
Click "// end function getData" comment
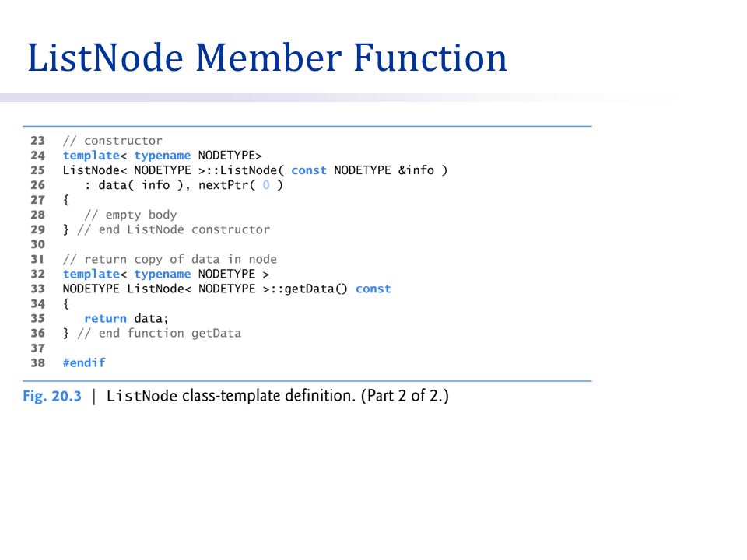pos(159,334)
